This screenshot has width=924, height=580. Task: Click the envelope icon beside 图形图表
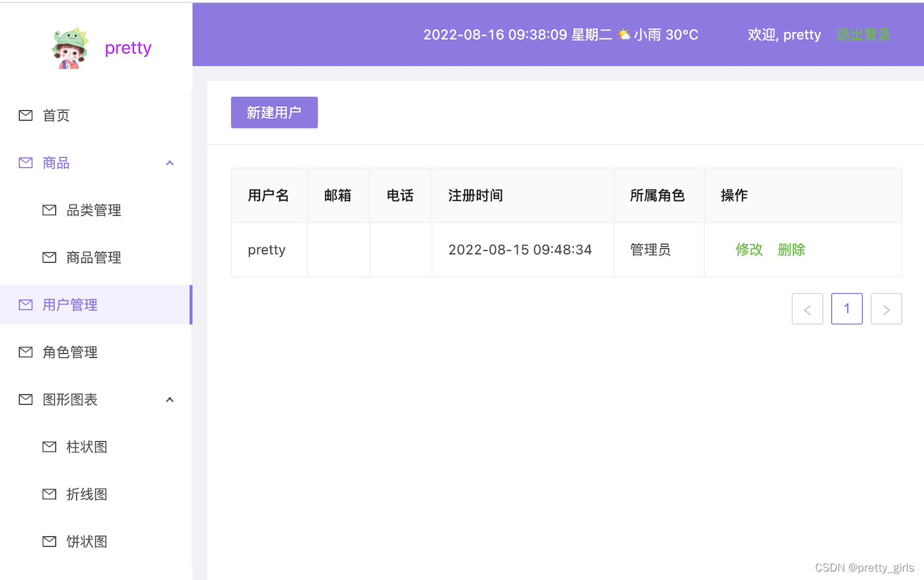tap(25, 399)
